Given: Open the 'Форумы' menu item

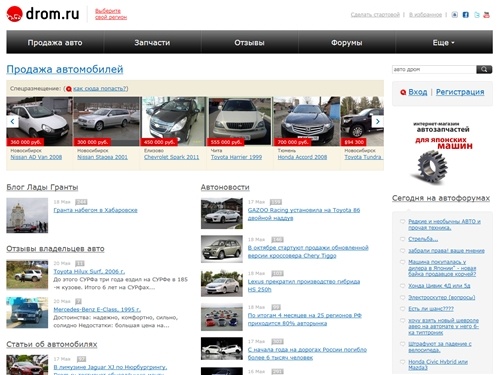Looking at the screenshot, I should (x=347, y=43).
